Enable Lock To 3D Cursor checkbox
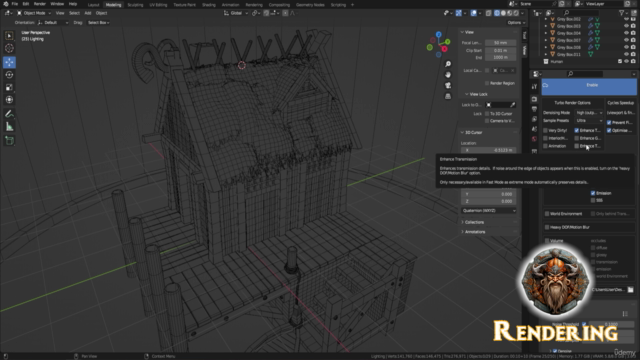Image resolution: width=640 pixels, height=360 pixels. tap(487, 114)
